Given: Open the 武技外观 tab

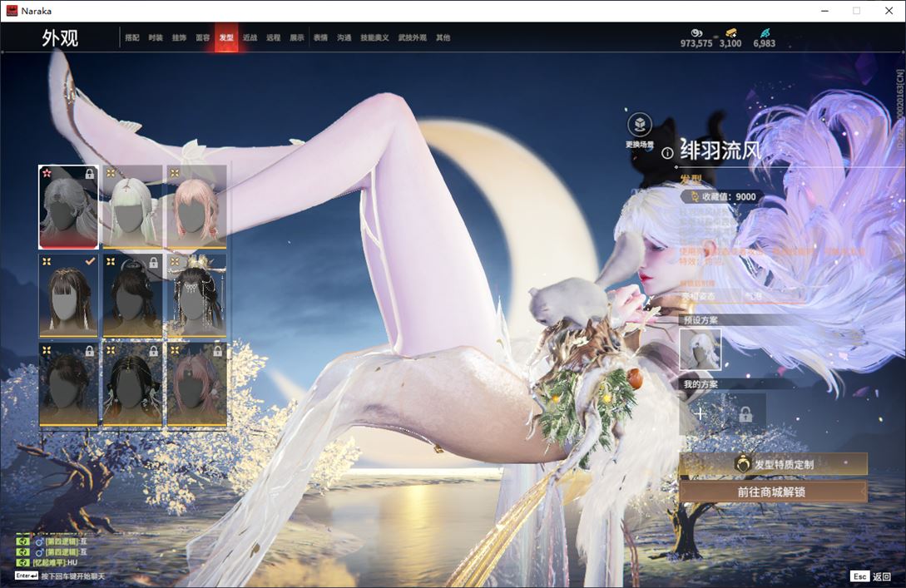Looking at the screenshot, I should pyautogui.click(x=412, y=37).
